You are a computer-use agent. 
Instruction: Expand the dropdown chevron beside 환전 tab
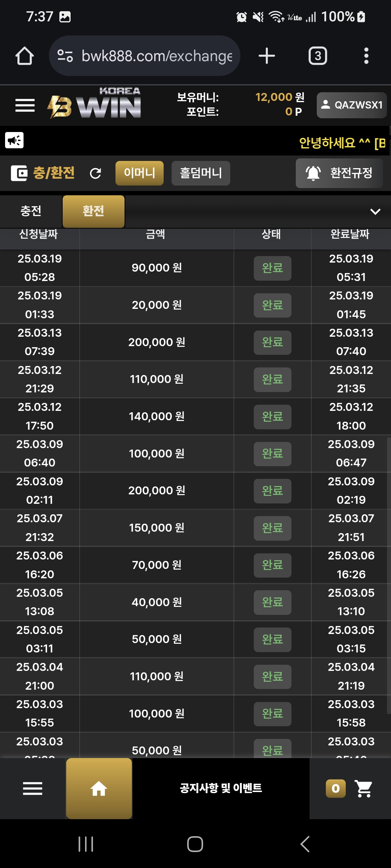(375, 212)
